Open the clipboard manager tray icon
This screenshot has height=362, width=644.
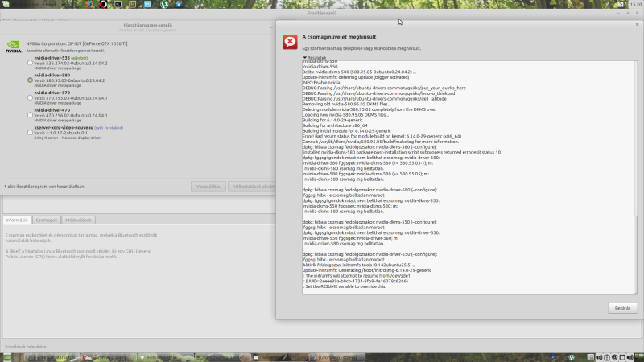coord(607,357)
